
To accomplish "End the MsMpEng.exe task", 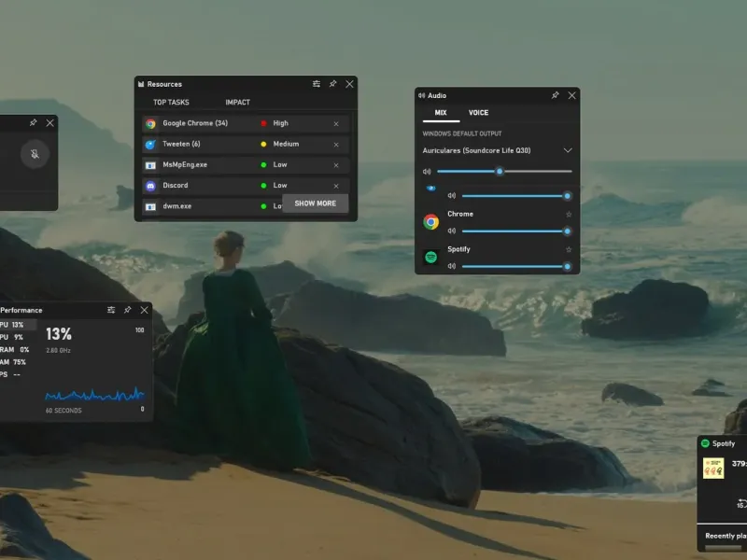I will click(x=336, y=165).
